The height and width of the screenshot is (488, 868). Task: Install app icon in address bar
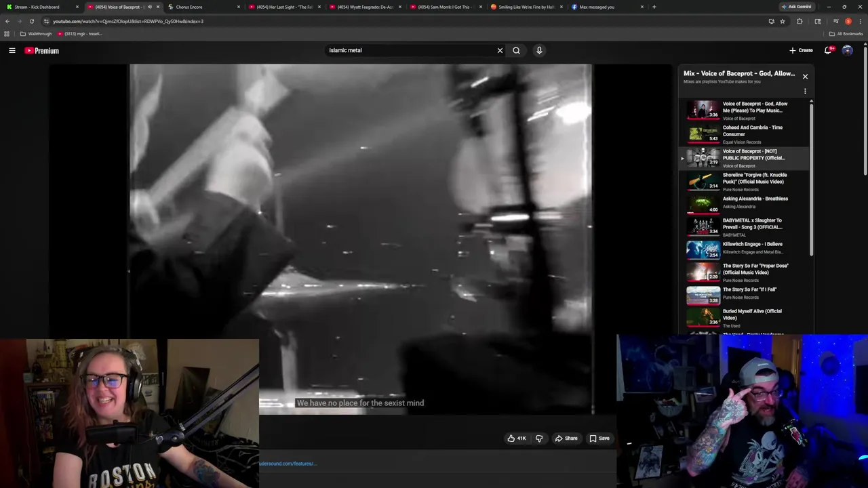771,21
